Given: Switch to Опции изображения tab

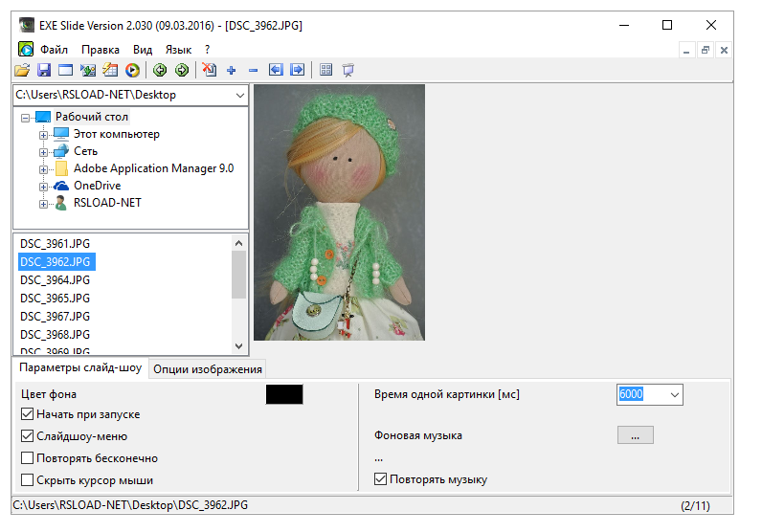Looking at the screenshot, I should point(208,369).
